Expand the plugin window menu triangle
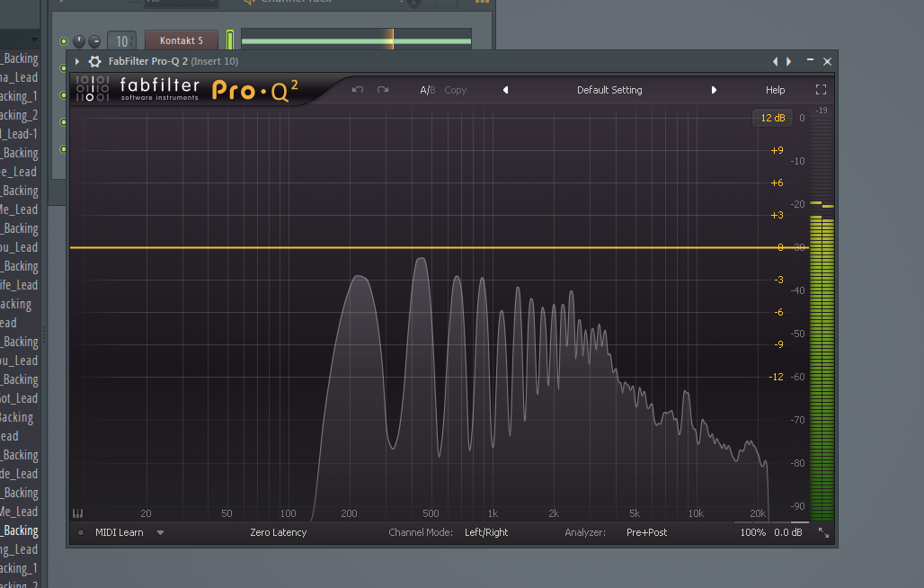 click(x=77, y=61)
